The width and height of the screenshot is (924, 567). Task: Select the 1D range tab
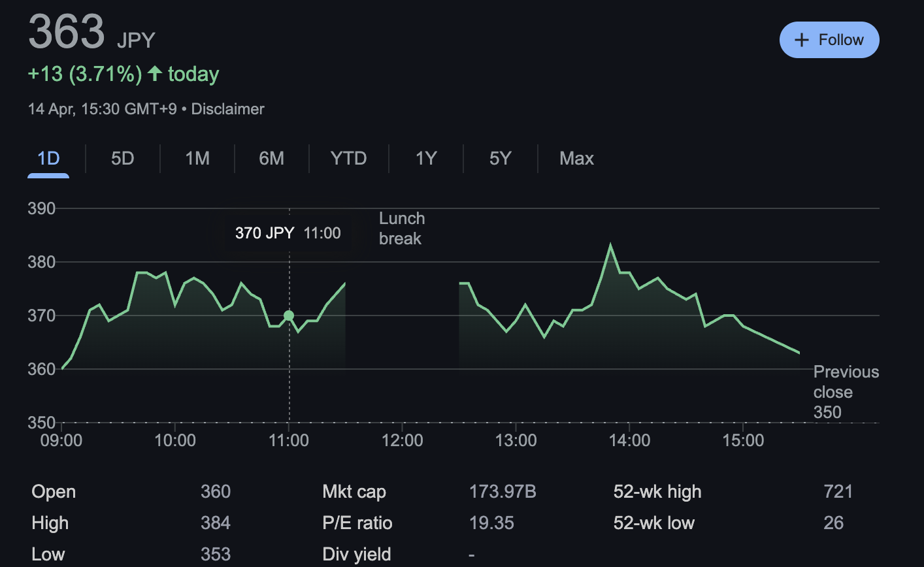click(48, 159)
